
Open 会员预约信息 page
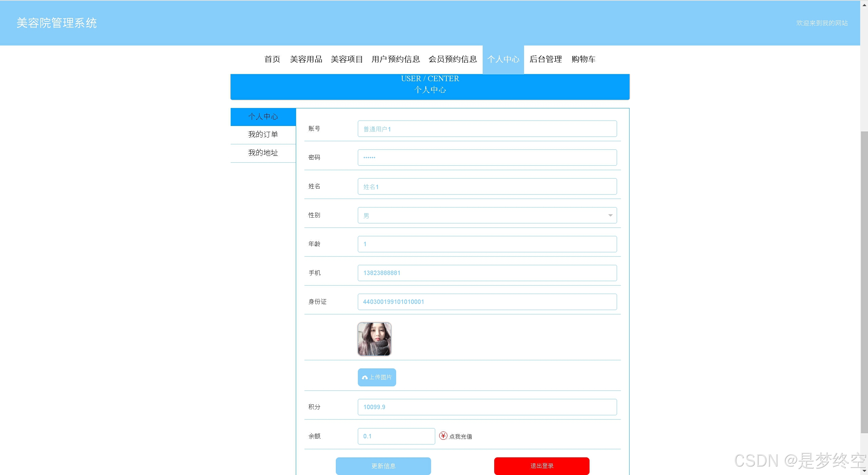[x=452, y=59]
